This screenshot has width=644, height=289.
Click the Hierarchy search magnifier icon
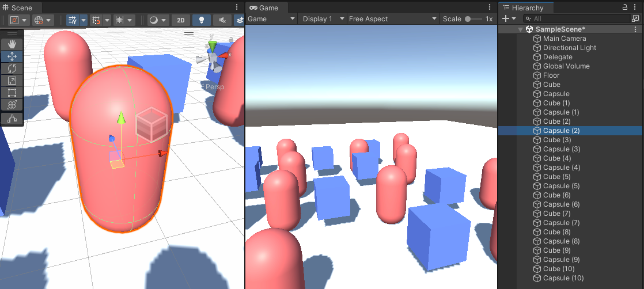pyautogui.click(x=529, y=18)
